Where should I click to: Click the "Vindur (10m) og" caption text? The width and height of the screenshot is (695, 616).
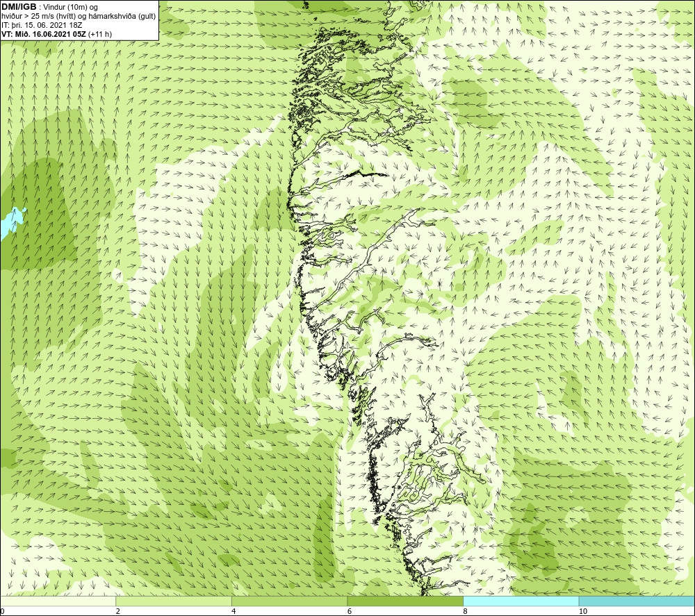(70, 8)
